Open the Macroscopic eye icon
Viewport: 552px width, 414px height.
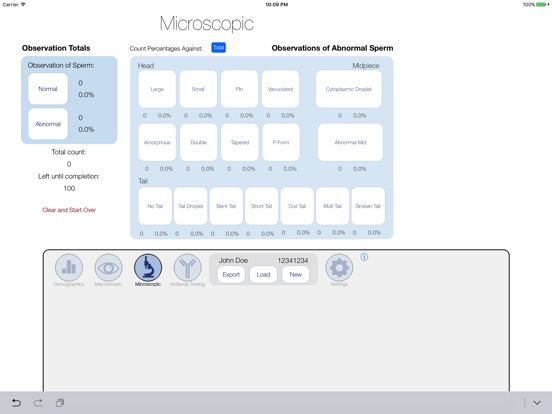[108, 268]
